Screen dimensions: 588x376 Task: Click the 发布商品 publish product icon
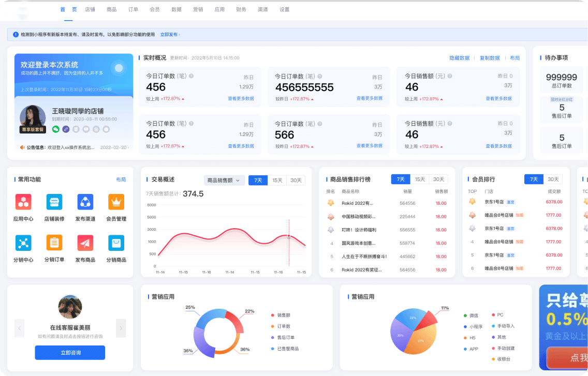point(85,242)
